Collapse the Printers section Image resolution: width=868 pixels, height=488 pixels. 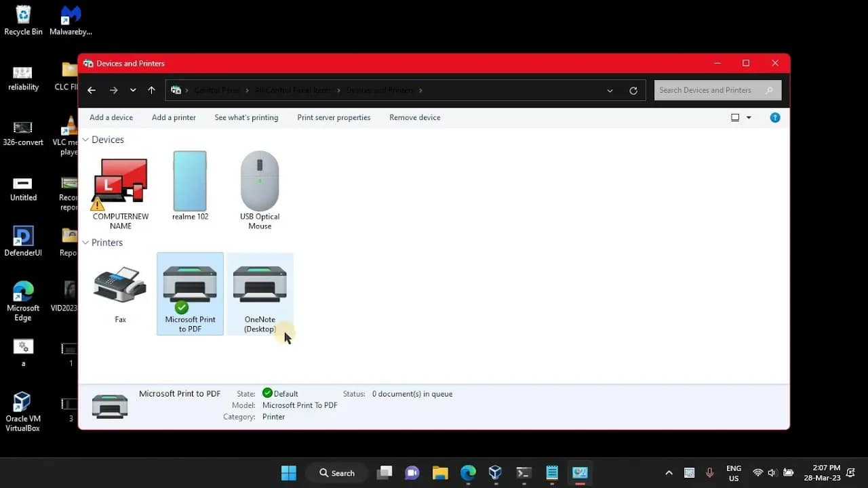(x=85, y=242)
